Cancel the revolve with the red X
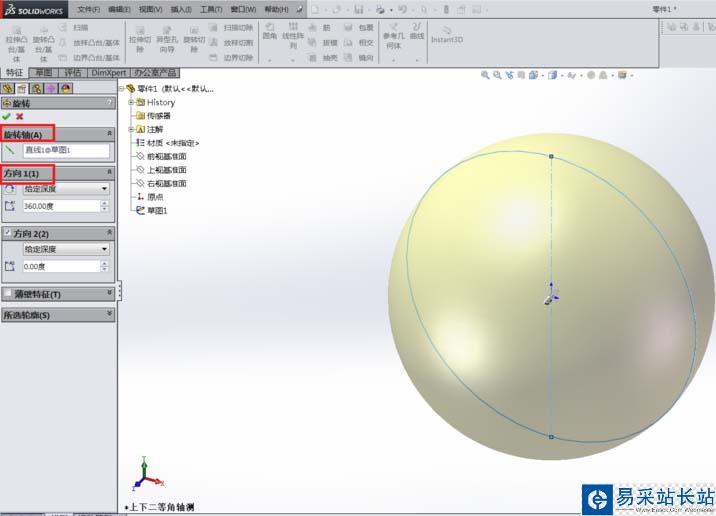This screenshot has height=516, width=716. pos(19,116)
